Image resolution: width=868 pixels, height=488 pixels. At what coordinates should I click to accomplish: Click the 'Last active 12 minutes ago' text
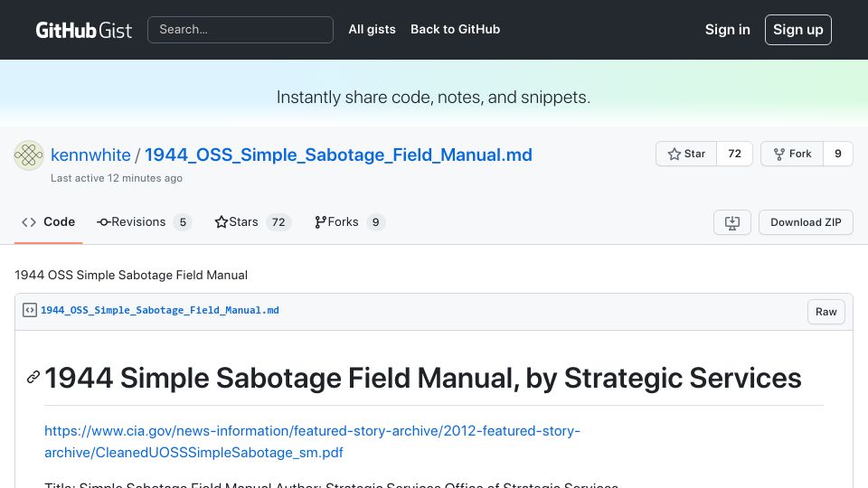117,178
